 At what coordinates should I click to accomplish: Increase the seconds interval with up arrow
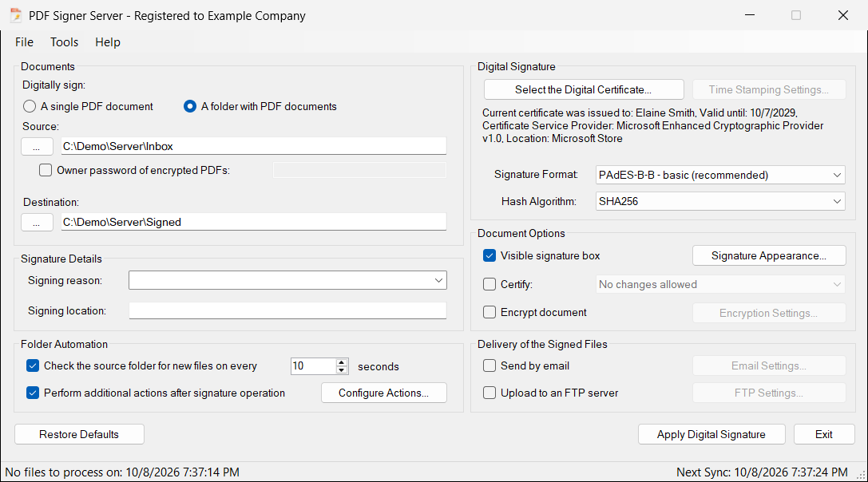tap(342, 362)
